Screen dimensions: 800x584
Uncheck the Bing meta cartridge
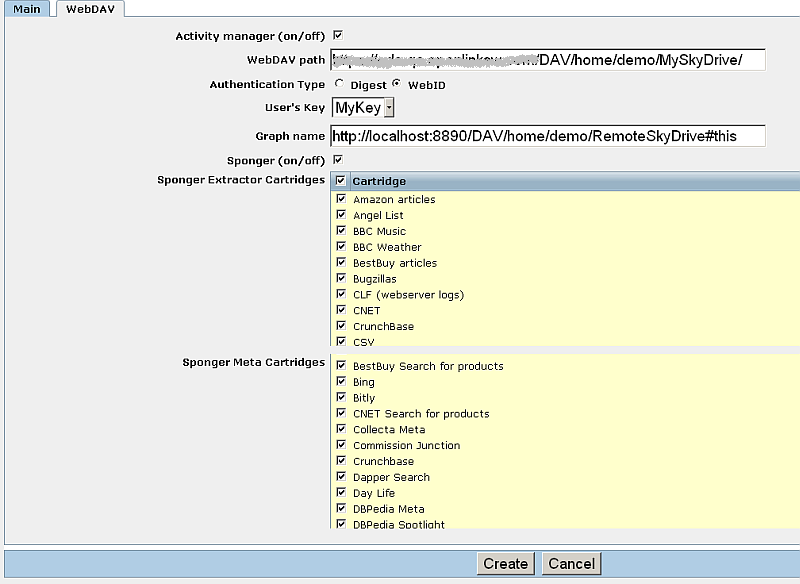tap(341, 382)
